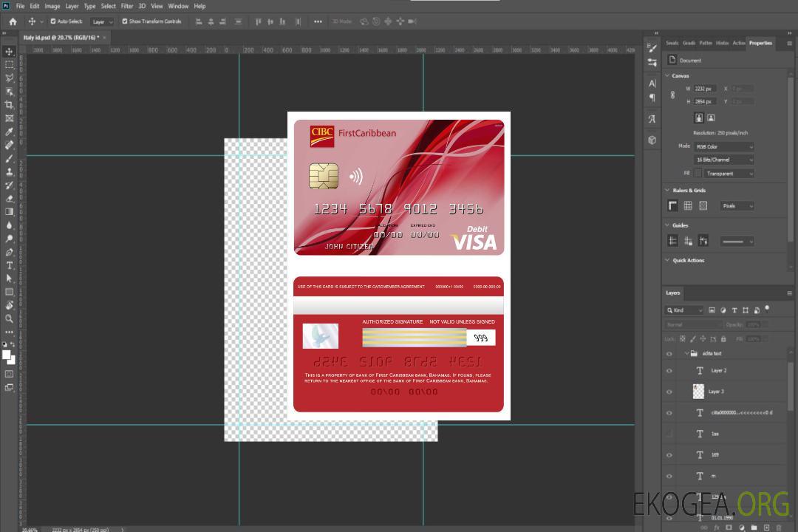The width and height of the screenshot is (798, 532).
Task: Select the Gradient tool
Action: pyautogui.click(x=9, y=212)
